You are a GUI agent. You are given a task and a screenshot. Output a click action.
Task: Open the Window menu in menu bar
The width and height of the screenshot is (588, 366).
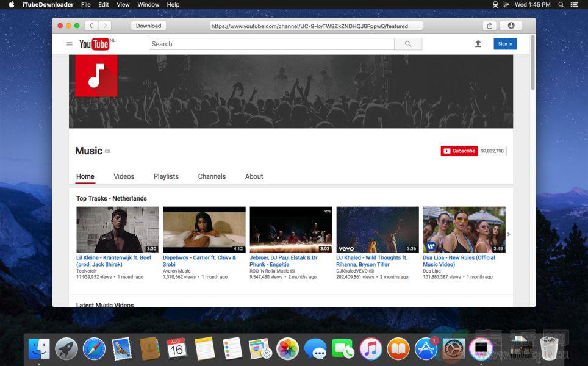coord(148,4)
